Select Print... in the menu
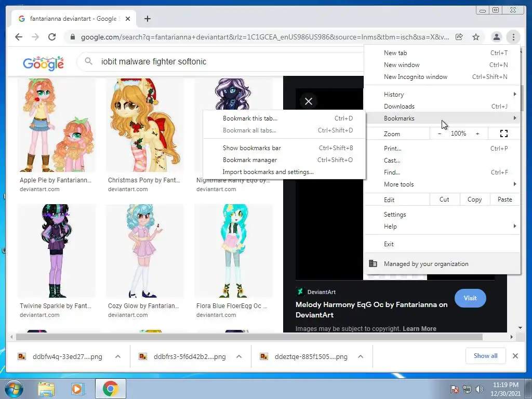The image size is (532, 399). tap(443, 148)
